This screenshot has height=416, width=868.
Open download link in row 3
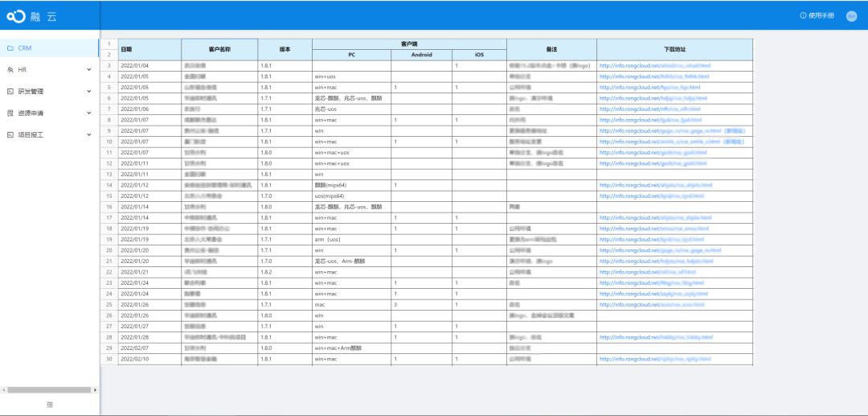(x=654, y=65)
